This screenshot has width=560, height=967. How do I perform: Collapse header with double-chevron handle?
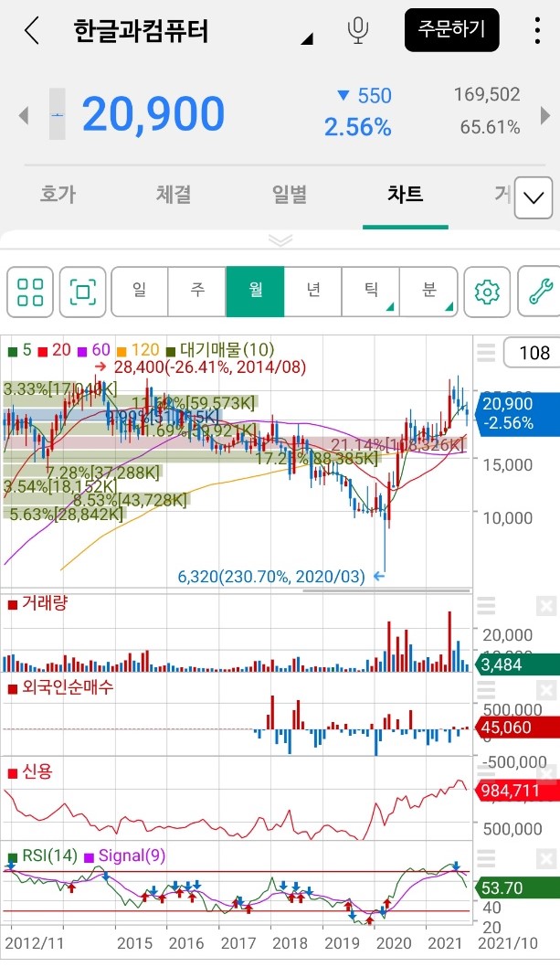coord(280,239)
